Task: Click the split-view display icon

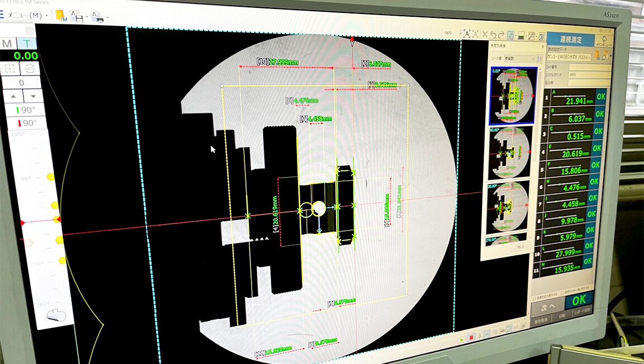Action: pos(521,36)
